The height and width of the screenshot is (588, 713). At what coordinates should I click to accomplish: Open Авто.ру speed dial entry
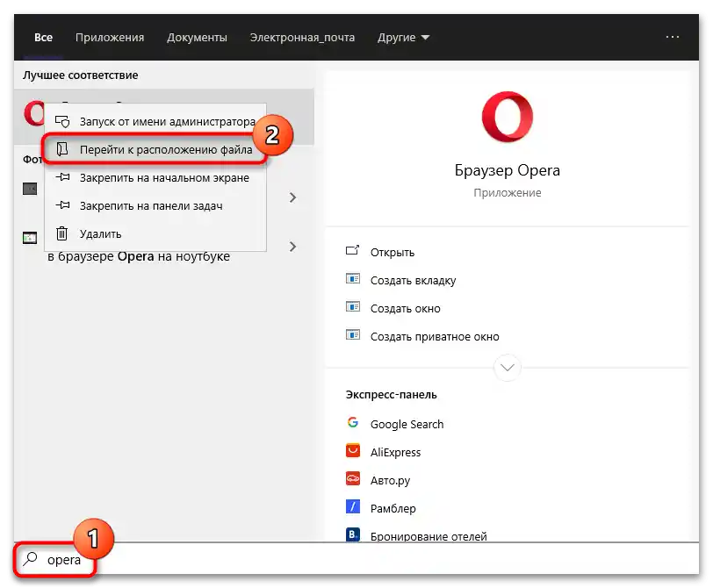pyautogui.click(x=390, y=480)
